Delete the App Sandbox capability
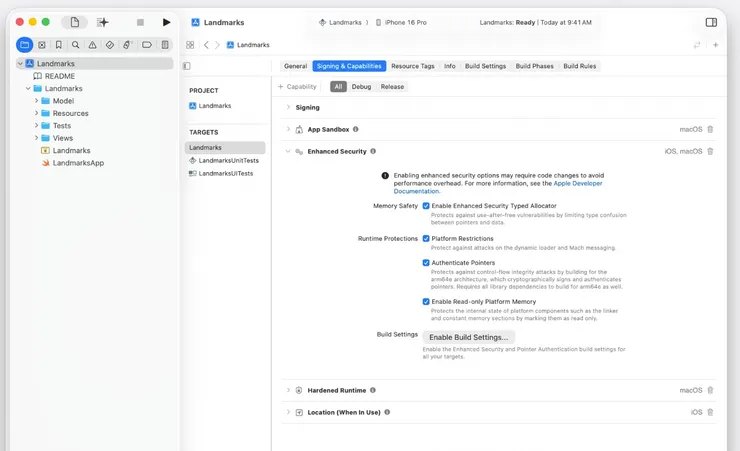The height and width of the screenshot is (451, 740). pos(710,129)
